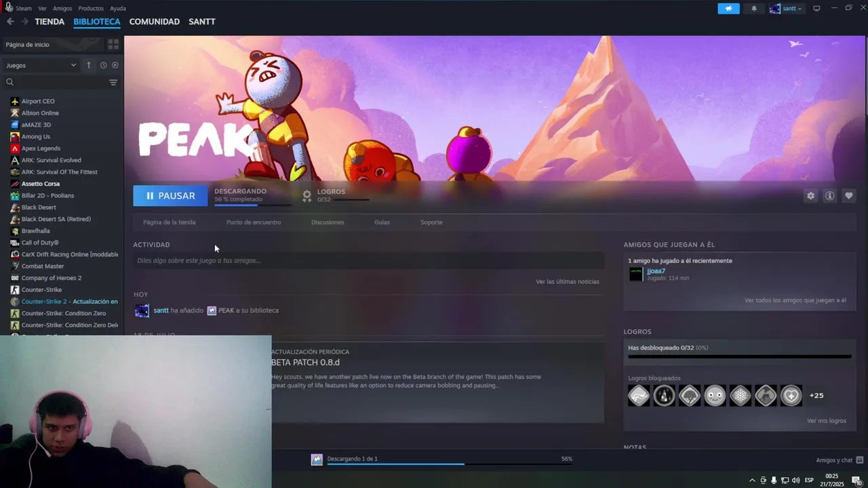This screenshot has height=488, width=868.
Task: Open the Amigos menu
Action: (x=62, y=8)
